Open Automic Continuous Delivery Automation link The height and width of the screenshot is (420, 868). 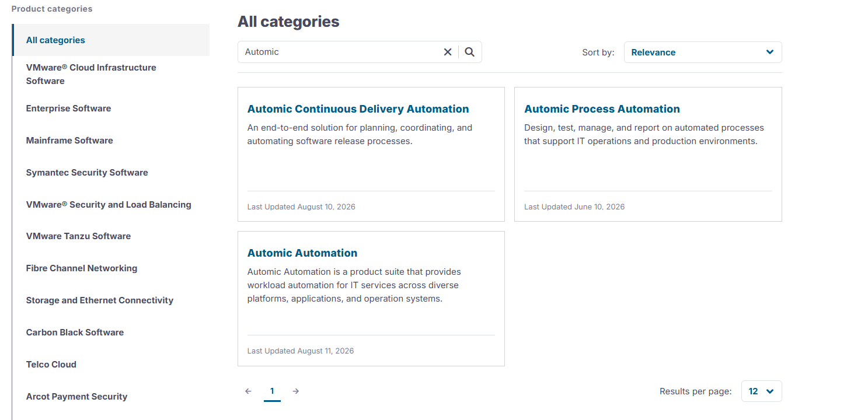pyautogui.click(x=358, y=109)
